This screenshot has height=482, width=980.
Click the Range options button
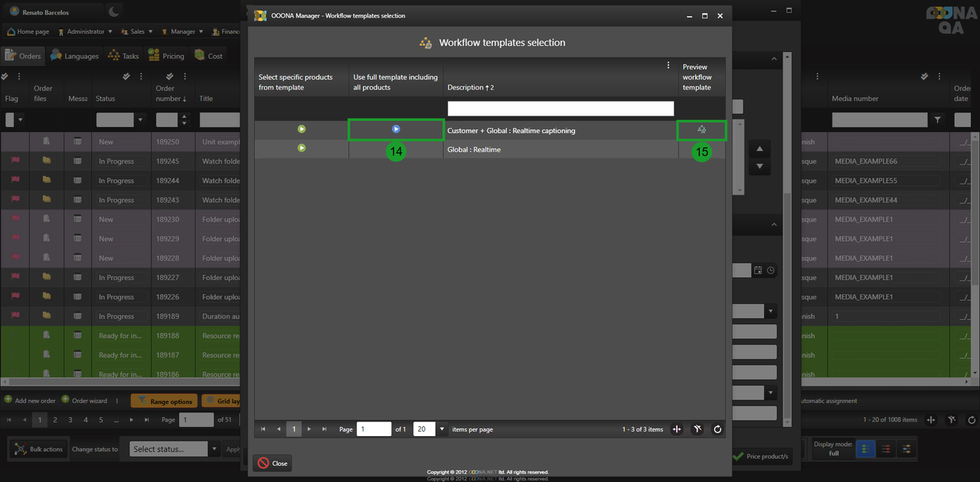click(x=164, y=401)
